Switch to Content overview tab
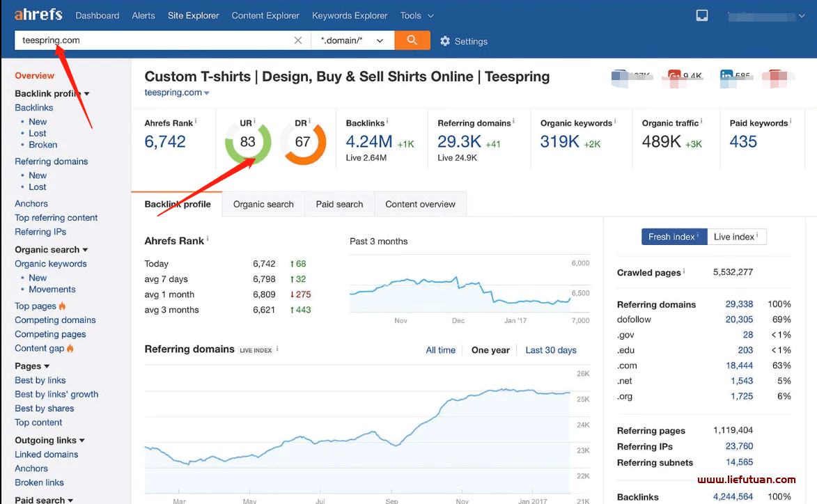 (420, 204)
